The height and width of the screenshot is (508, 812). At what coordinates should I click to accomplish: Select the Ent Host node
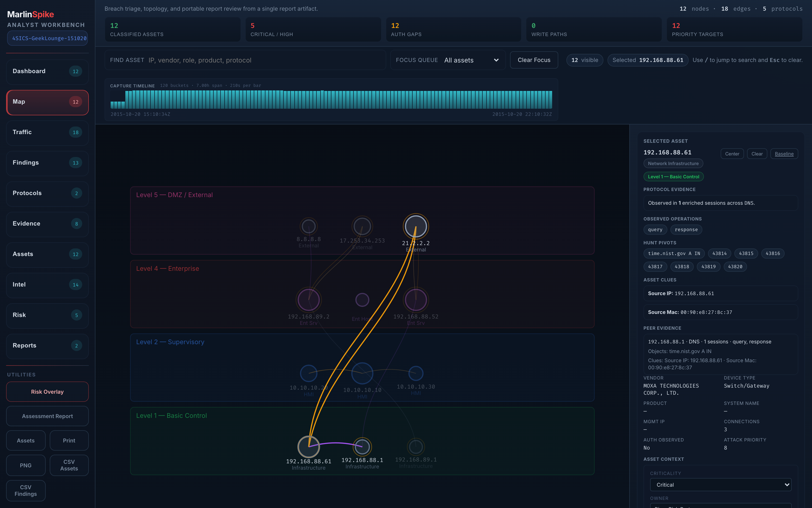[362, 300]
